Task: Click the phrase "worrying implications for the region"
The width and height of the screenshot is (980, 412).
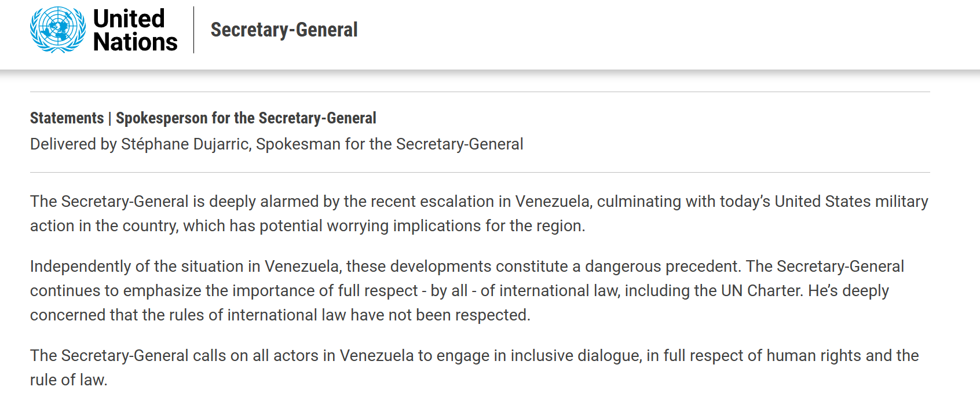Action: (x=422, y=226)
